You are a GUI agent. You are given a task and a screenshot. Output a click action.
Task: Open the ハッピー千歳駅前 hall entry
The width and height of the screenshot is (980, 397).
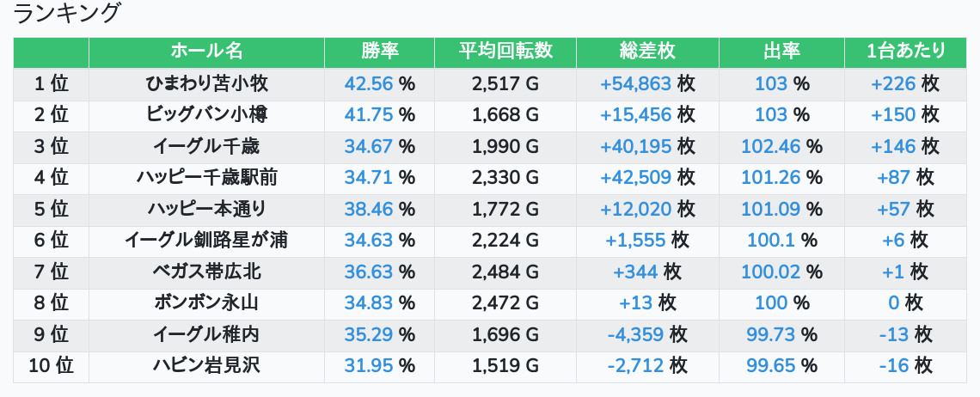tap(206, 178)
